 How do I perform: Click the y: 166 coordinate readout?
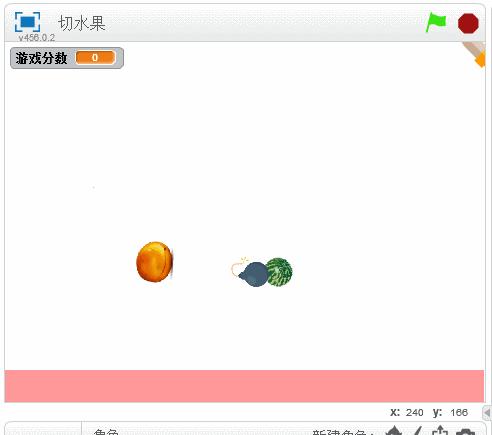click(x=450, y=412)
